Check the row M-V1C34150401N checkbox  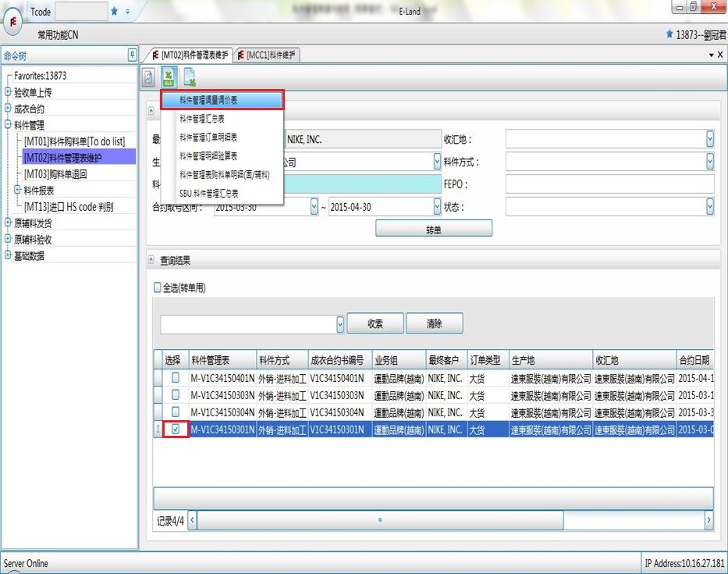(176, 377)
